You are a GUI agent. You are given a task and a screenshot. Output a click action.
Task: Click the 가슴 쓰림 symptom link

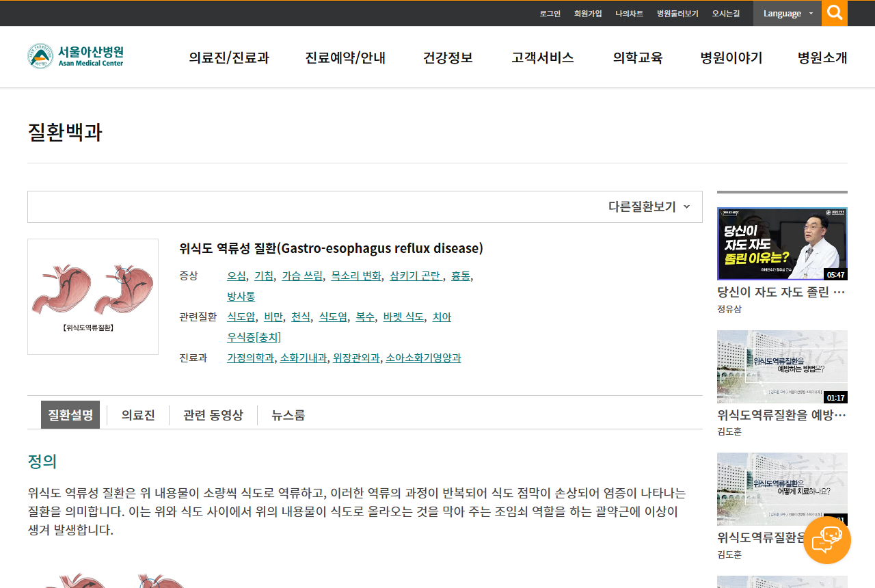point(302,276)
